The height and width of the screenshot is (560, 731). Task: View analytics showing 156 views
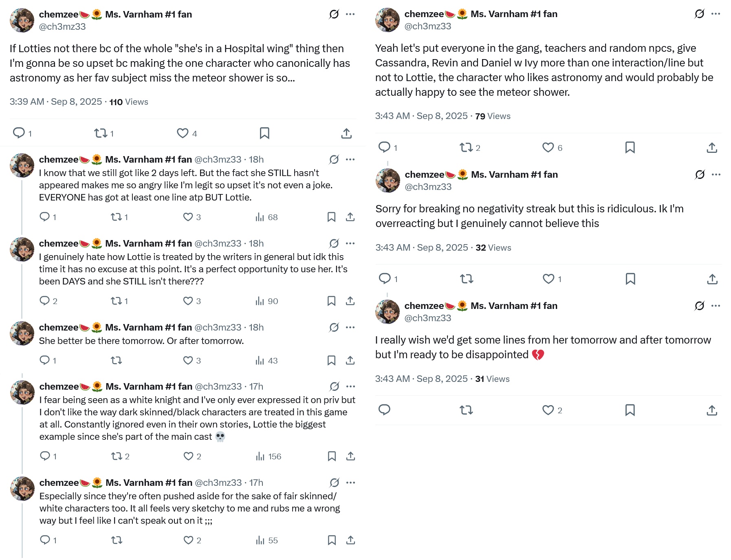[269, 456]
